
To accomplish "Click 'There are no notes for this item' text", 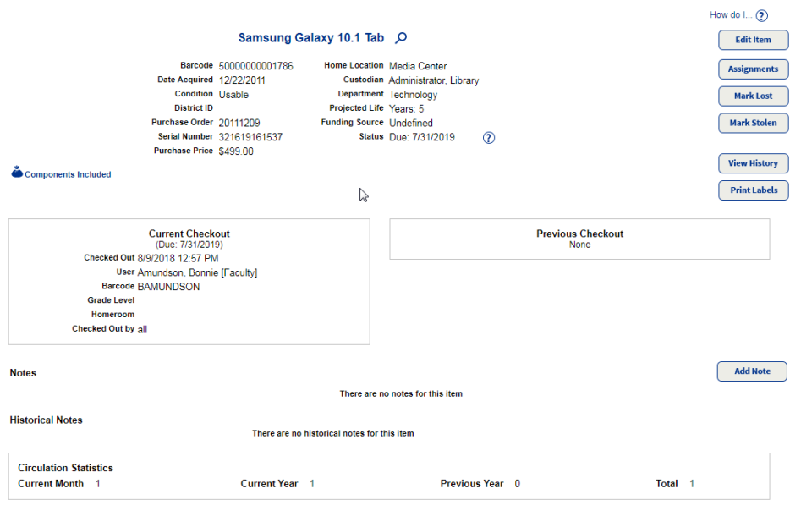I will coord(401,393).
